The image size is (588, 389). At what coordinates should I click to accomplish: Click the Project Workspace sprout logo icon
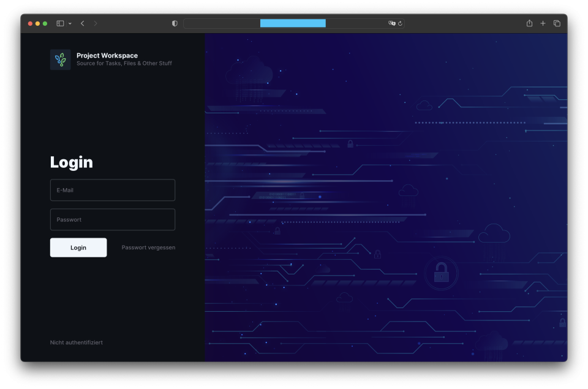click(60, 59)
